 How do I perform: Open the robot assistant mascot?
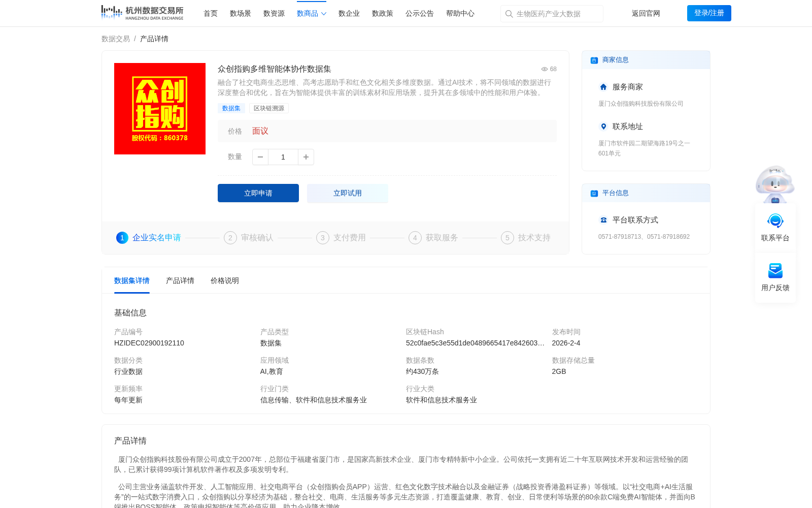[x=775, y=184]
